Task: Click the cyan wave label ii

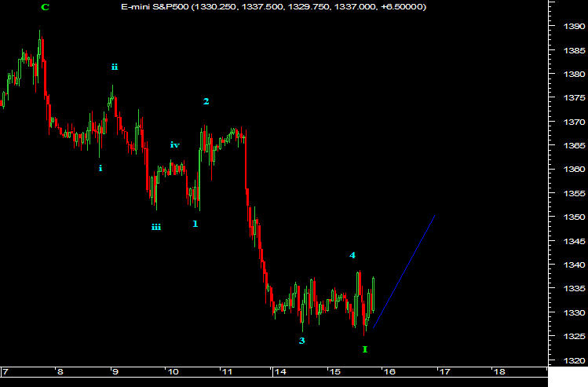Action: 115,68
